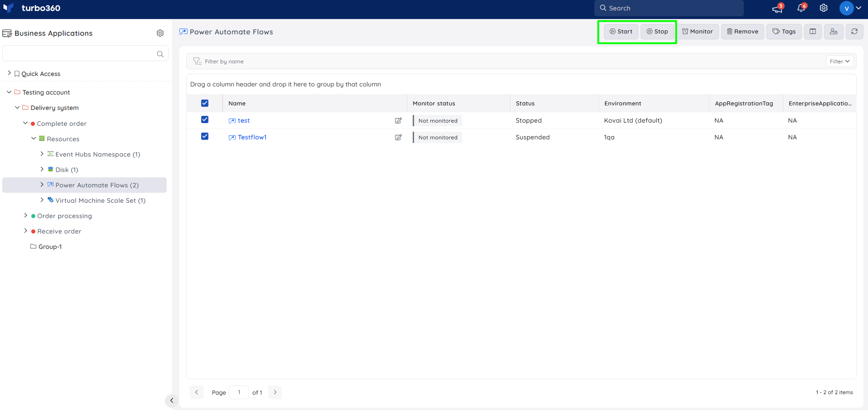Click Kovai Ltd (default) environment cell
This screenshot has width=868, height=410.
(x=633, y=120)
